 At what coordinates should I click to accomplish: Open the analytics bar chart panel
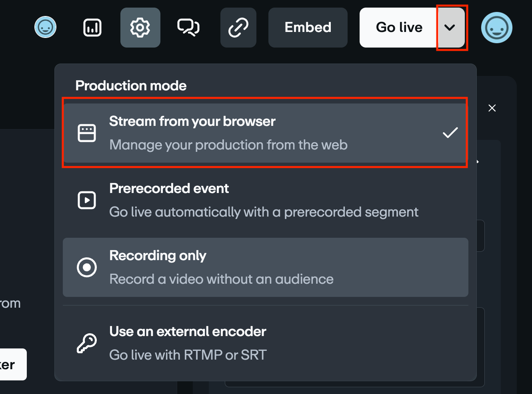coord(92,27)
